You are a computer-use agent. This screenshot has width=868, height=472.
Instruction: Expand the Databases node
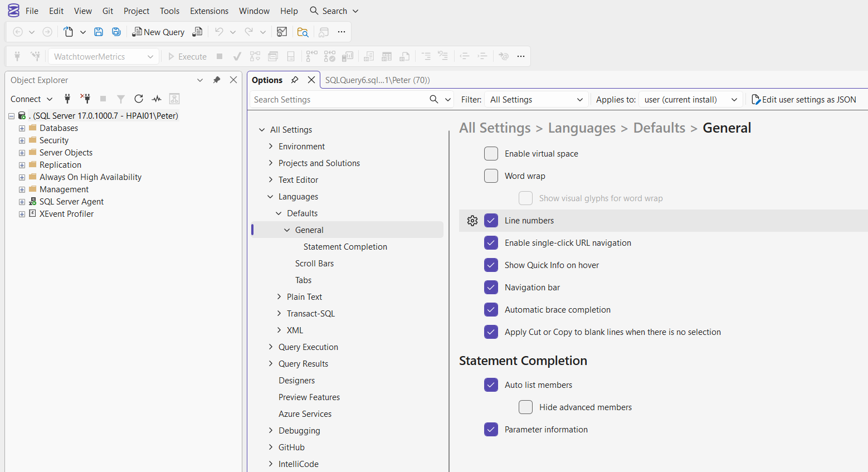click(22, 128)
